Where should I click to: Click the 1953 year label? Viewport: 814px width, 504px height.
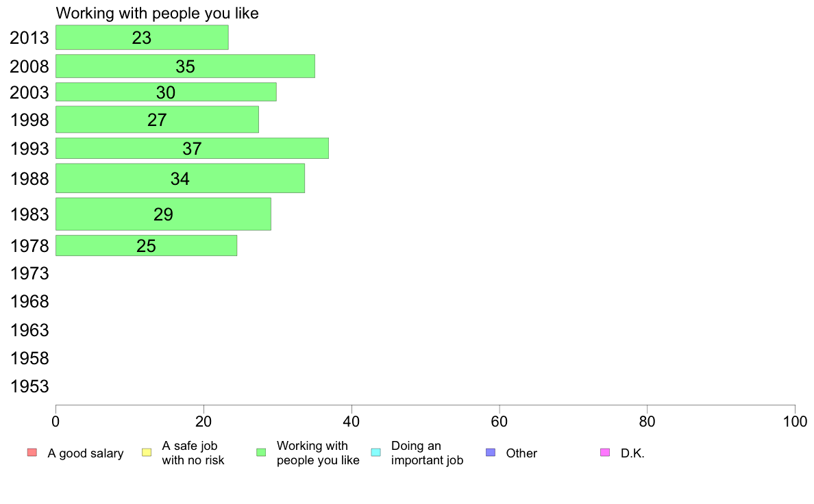[x=29, y=386]
